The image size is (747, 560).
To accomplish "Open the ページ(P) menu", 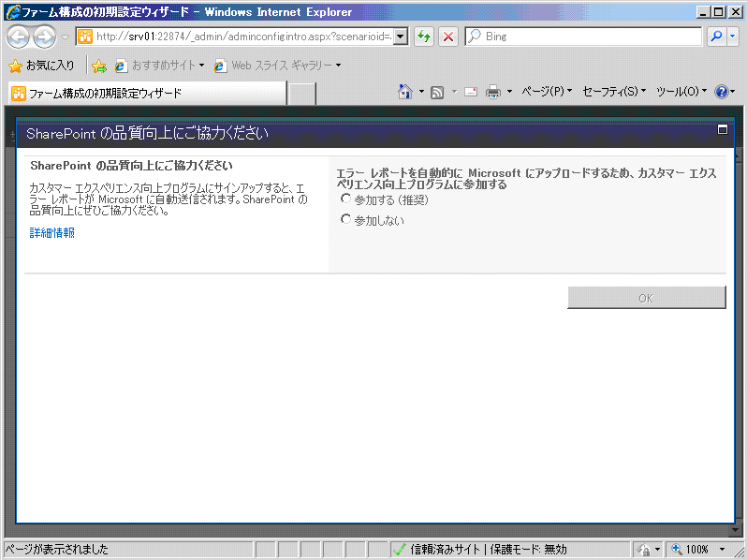I will (547, 92).
